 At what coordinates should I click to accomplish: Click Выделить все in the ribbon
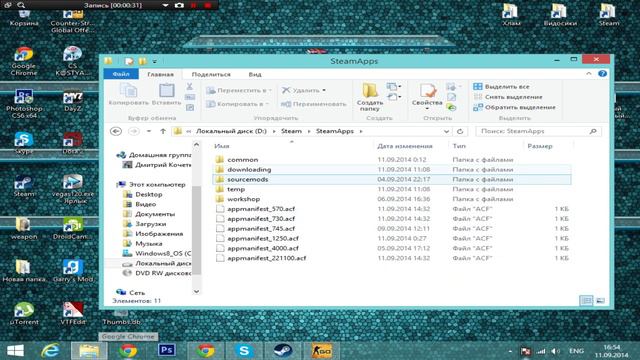pos(501,87)
